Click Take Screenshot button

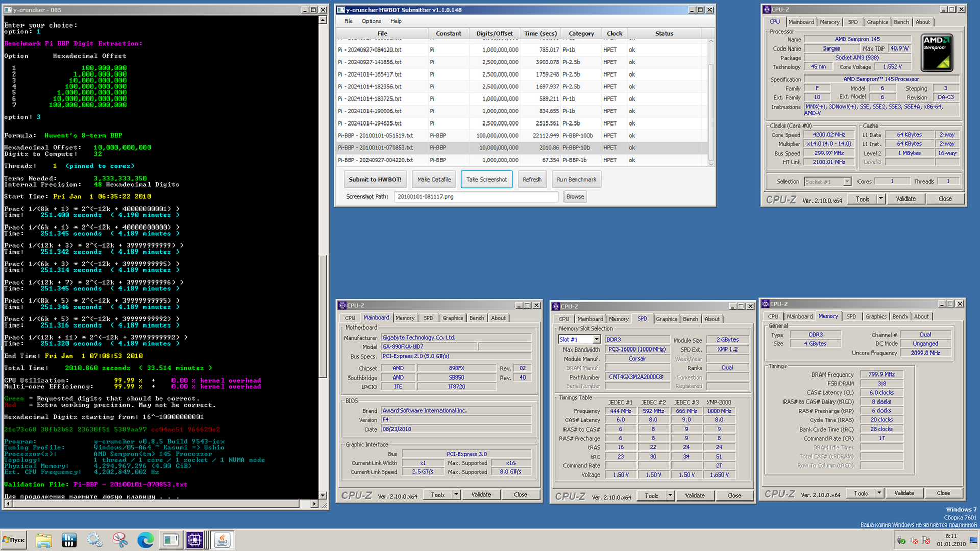coord(486,180)
